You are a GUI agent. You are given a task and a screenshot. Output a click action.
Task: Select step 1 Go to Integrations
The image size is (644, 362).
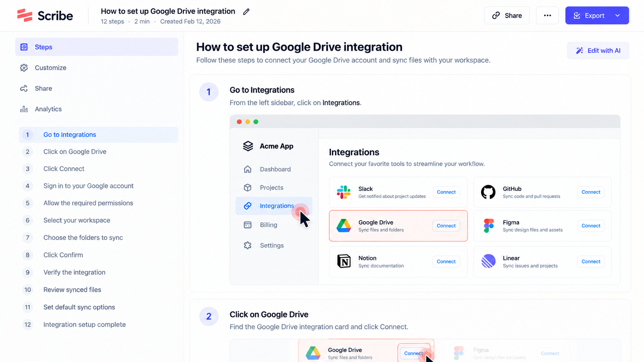pyautogui.click(x=99, y=135)
